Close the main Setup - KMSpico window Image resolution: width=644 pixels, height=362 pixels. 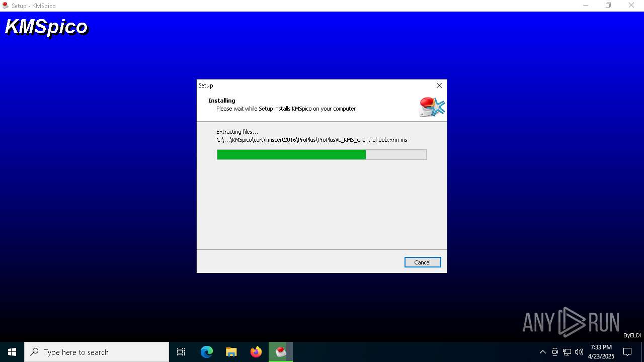[x=631, y=6]
